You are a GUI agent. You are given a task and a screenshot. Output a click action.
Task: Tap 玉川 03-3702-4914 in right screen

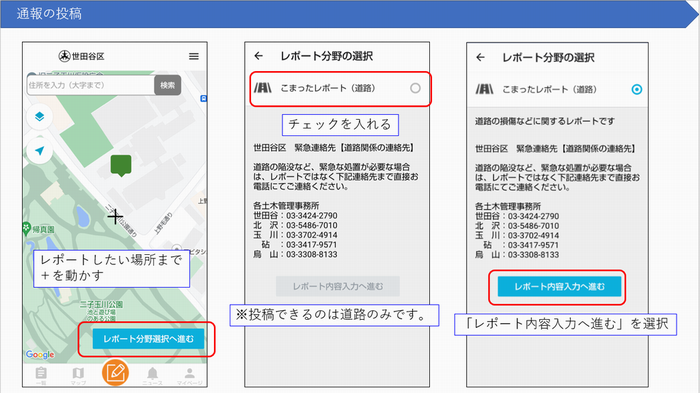517,235
